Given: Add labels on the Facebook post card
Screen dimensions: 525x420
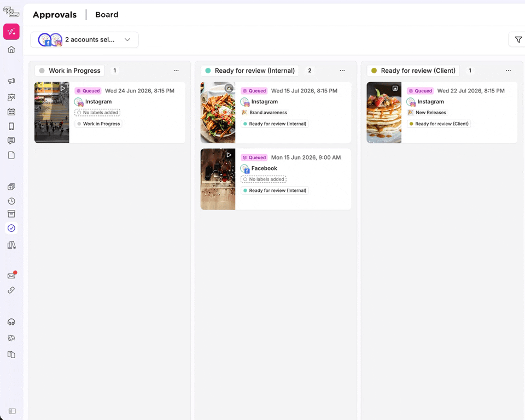Looking at the screenshot, I should click(264, 179).
